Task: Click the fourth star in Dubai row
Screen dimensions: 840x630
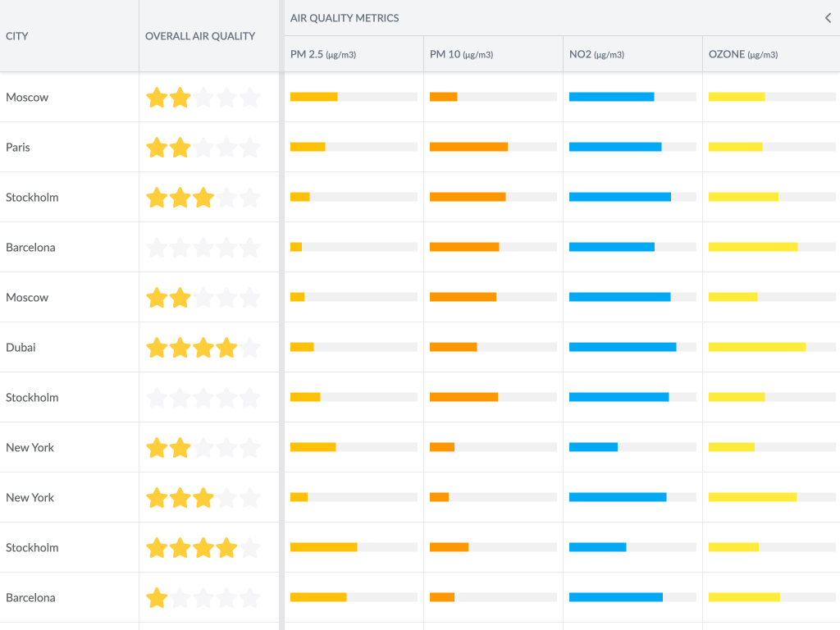Action: 226,347
